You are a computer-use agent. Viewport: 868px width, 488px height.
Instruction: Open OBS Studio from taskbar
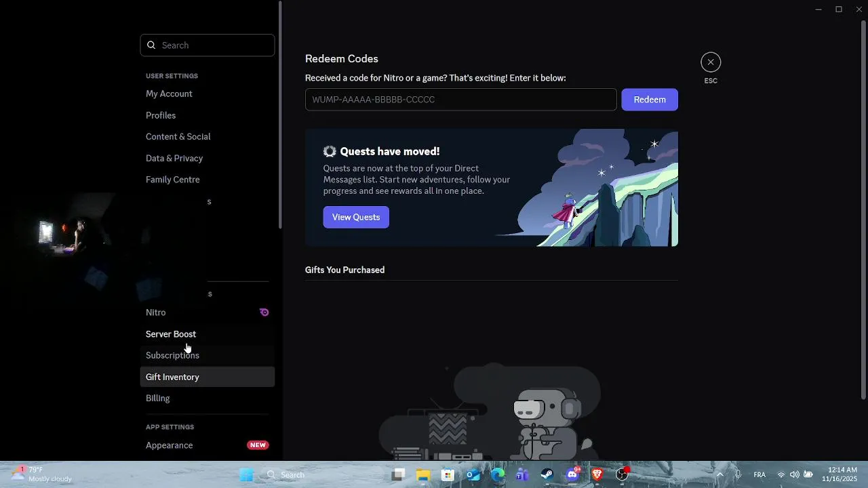(x=622, y=475)
